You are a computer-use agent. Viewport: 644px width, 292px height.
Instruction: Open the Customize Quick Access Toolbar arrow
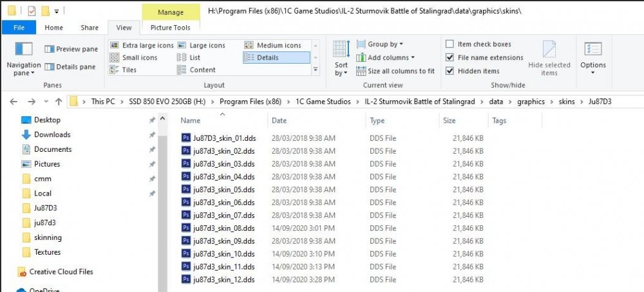pos(56,11)
